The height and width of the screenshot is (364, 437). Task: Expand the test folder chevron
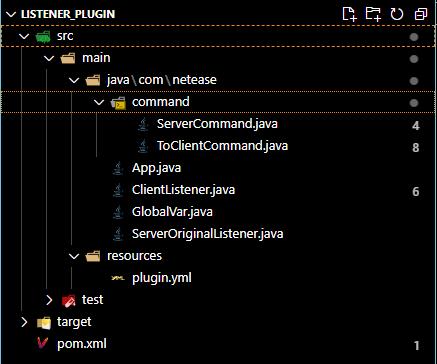coord(49,300)
